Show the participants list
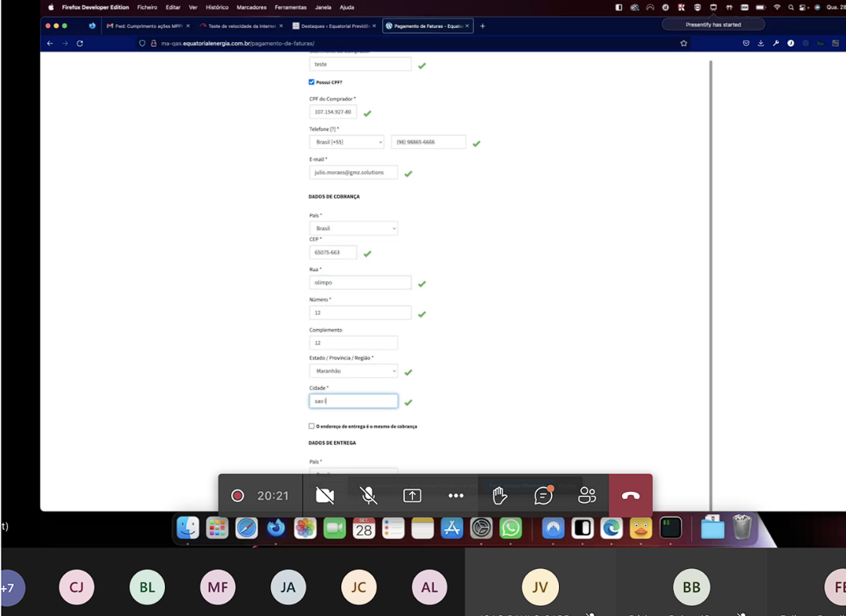 click(587, 495)
